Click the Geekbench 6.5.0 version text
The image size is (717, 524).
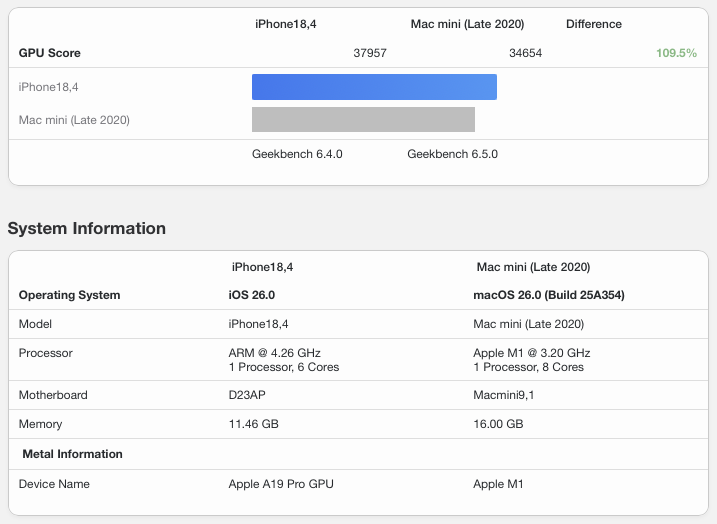coord(452,154)
